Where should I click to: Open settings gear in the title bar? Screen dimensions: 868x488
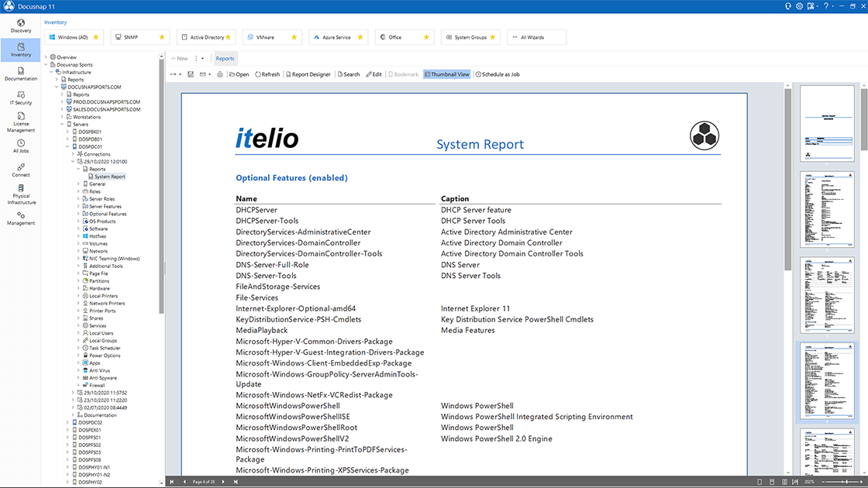coord(799,6)
